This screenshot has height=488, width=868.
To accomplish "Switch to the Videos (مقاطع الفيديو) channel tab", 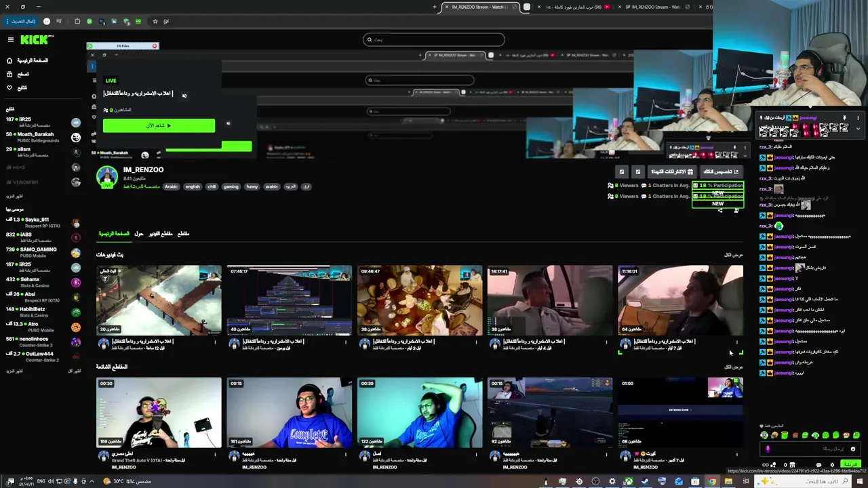I will [161, 234].
